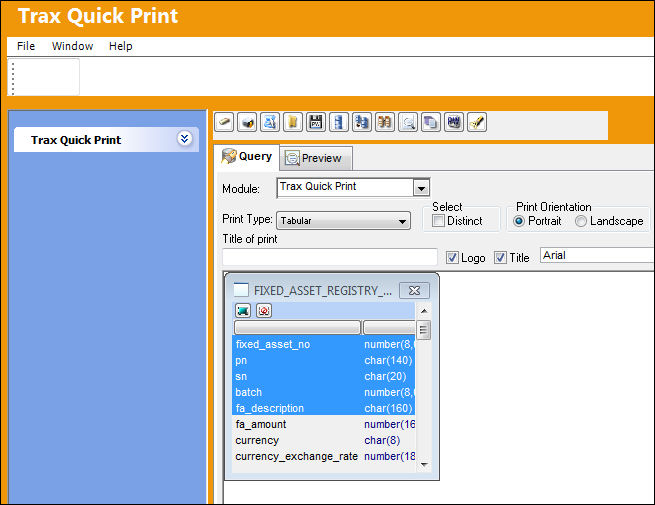Click the Title of print input field
This screenshot has width=655, height=505.
coord(330,257)
